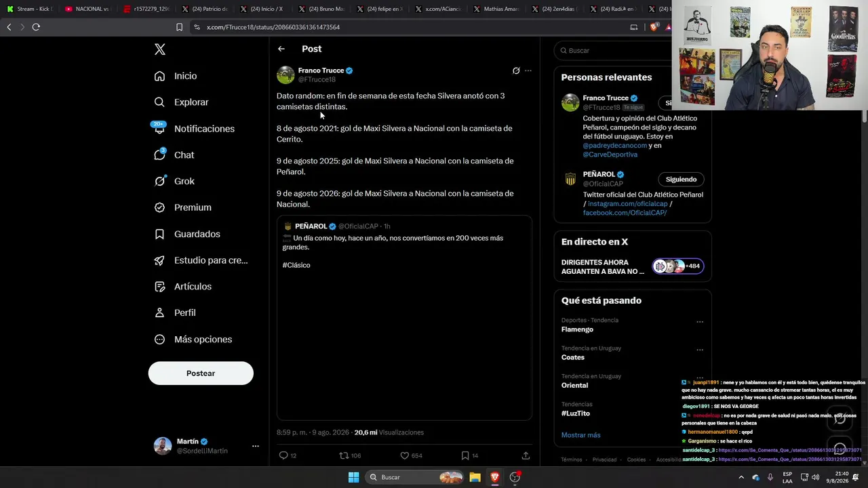Open Guardados bookmark icon
Image resolution: width=868 pixels, height=488 pixels.
[x=159, y=234]
